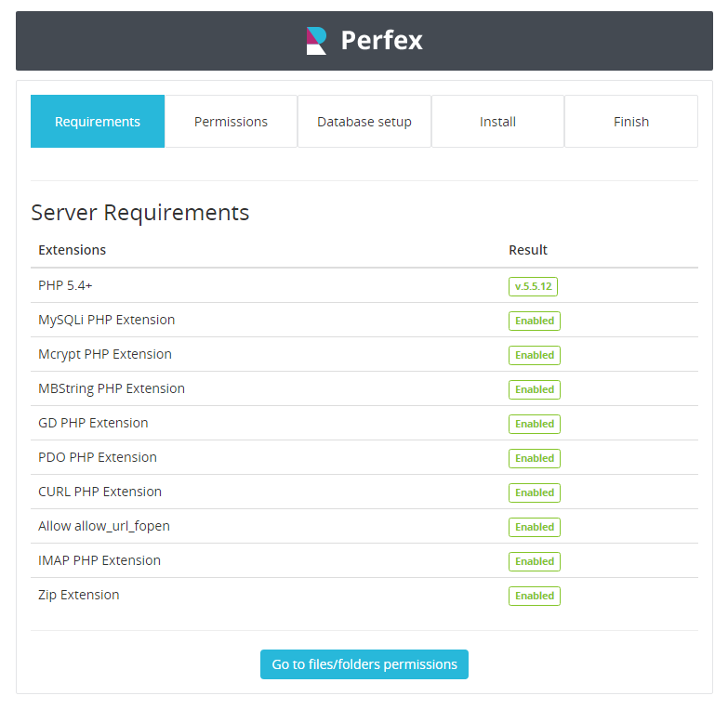
Task: Go to the Install step tab
Action: 497,122
